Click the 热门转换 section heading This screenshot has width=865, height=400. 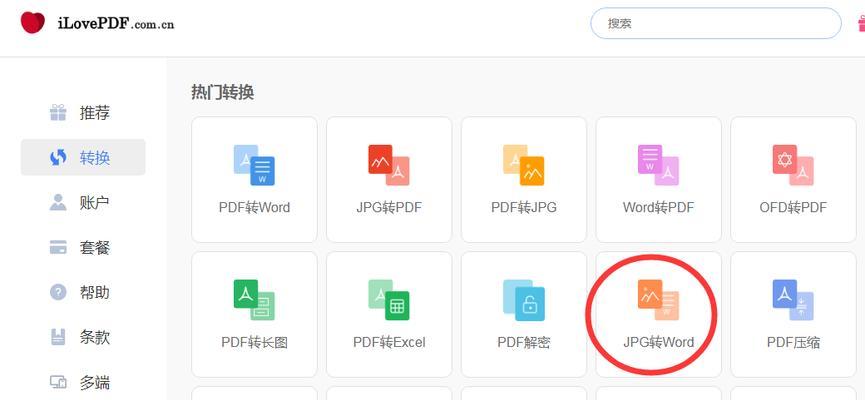(222, 93)
